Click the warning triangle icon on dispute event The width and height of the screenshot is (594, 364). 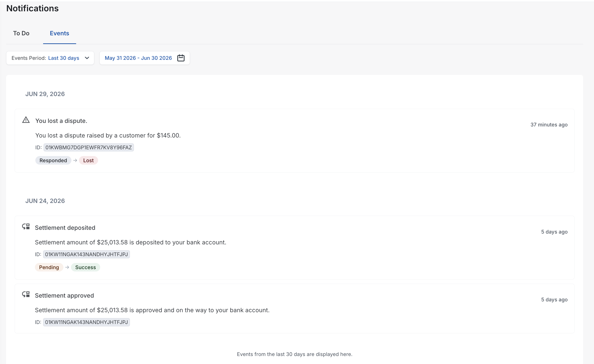coord(26,120)
